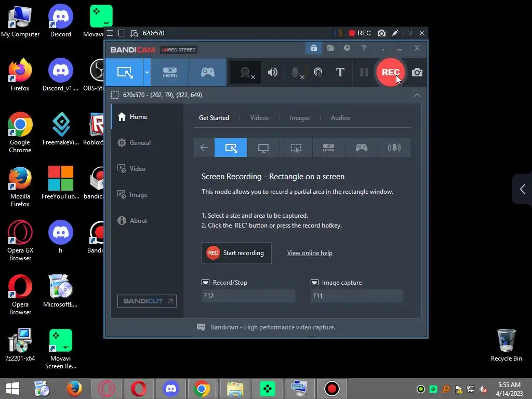Select Game recording mode in Get Started row
The height and width of the screenshot is (399, 532).
pyautogui.click(x=362, y=148)
